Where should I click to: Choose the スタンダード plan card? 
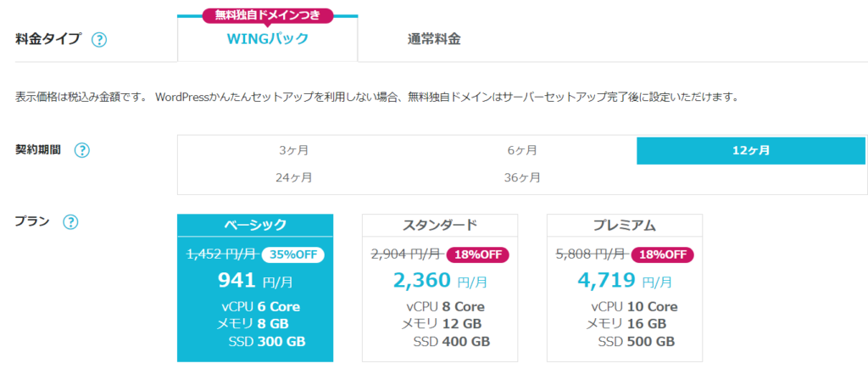point(440,288)
